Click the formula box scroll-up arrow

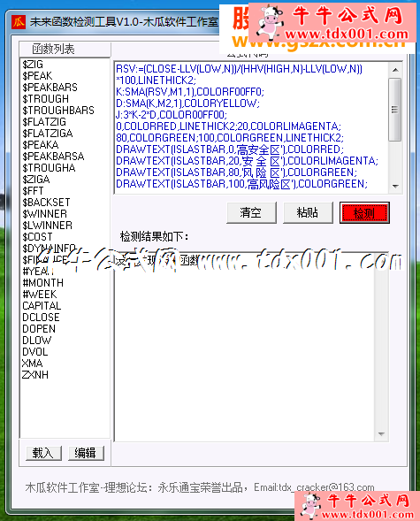tap(395, 70)
